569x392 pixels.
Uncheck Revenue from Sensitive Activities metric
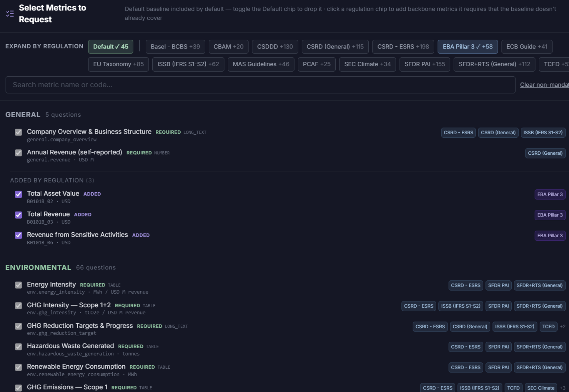(x=19, y=235)
